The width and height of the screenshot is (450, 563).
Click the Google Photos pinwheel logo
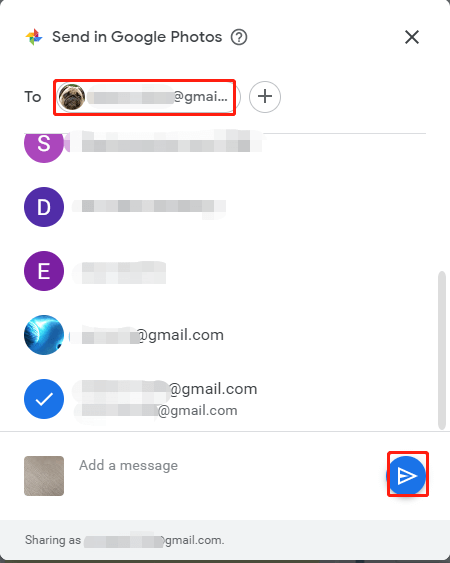(x=34, y=37)
